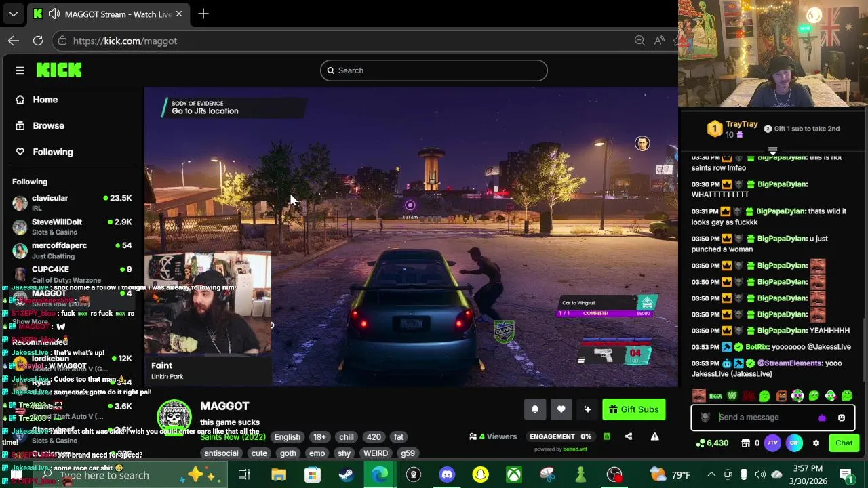Click the green W quick emote
The height and width of the screenshot is (488, 868).
click(x=732, y=396)
